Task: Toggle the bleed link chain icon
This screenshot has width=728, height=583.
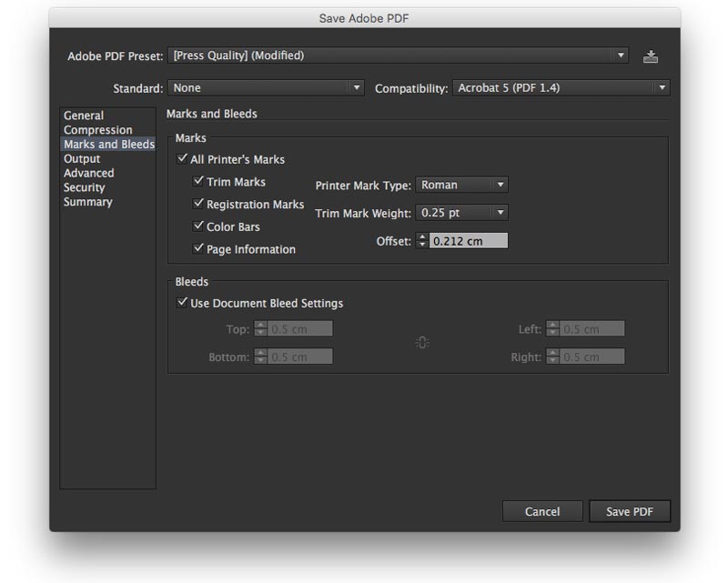Action: click(422, 343)
